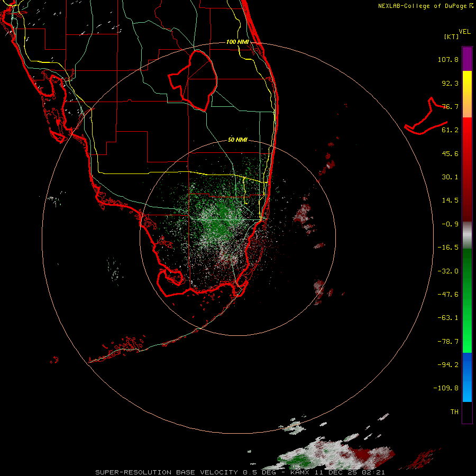Image resolution: width=476 pixels, height=476 pixels.
Task: Click the 100 NMI range ring label
Action: pyautogui.click(x=237, y=42)
